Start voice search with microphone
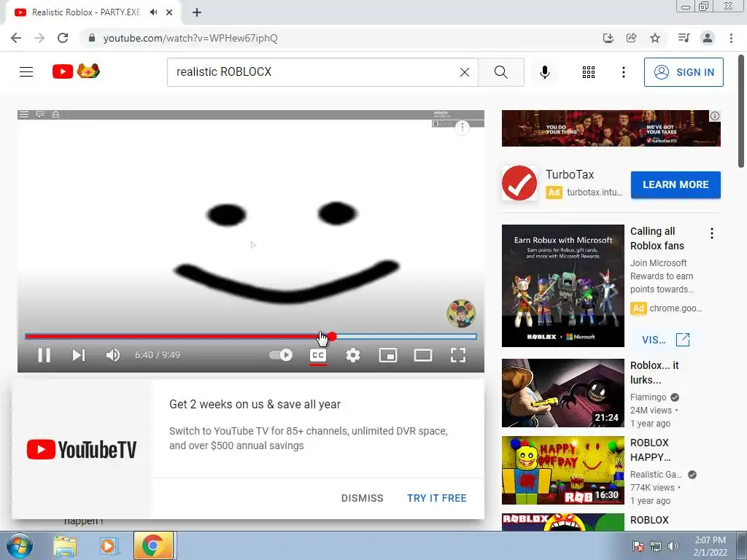 pyautogui.click(x=545, y=72)
